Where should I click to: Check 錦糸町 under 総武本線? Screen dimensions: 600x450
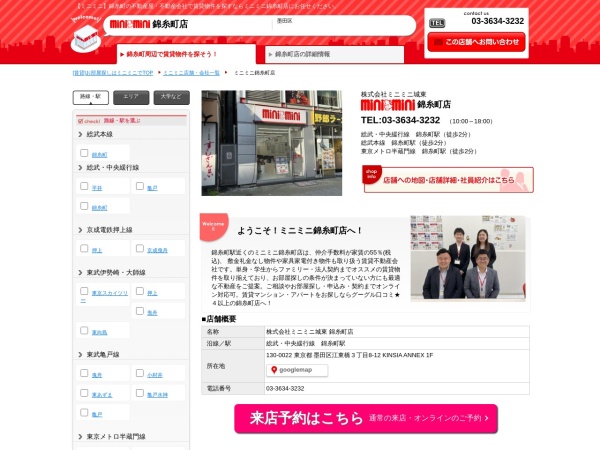84,153
